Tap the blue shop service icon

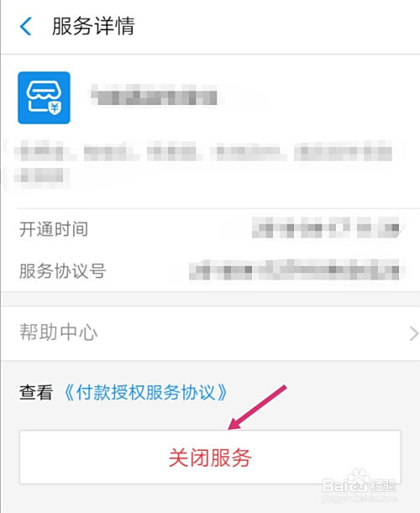44,97
